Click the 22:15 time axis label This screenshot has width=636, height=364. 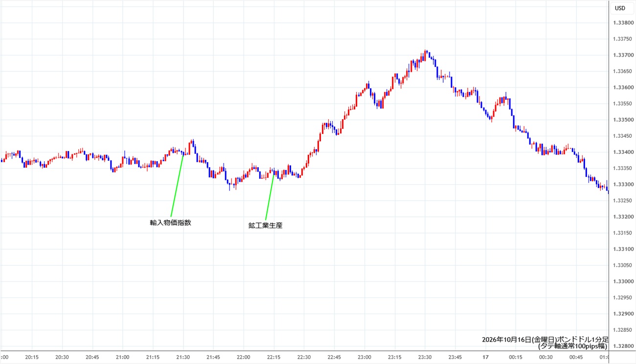[x=273, y=357]
